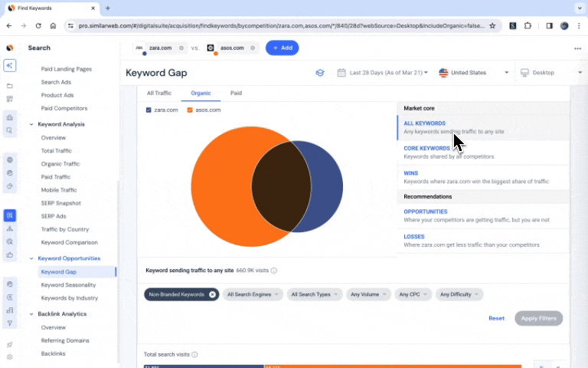Uncheck the asos.com checkbox

coord(190,110)
